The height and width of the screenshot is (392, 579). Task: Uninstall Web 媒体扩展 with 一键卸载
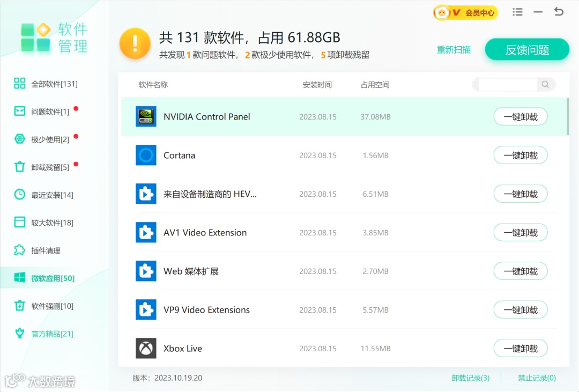click(x=520, y=271)
